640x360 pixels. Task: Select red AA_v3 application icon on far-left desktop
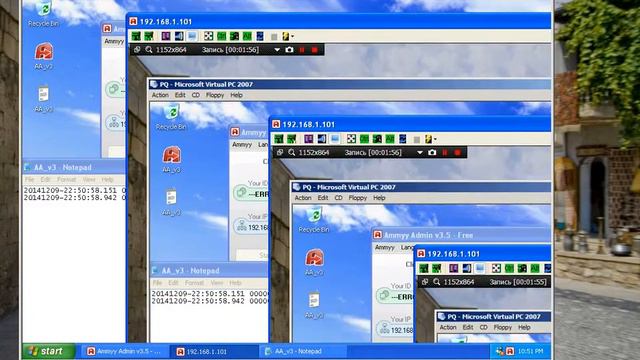44,56
